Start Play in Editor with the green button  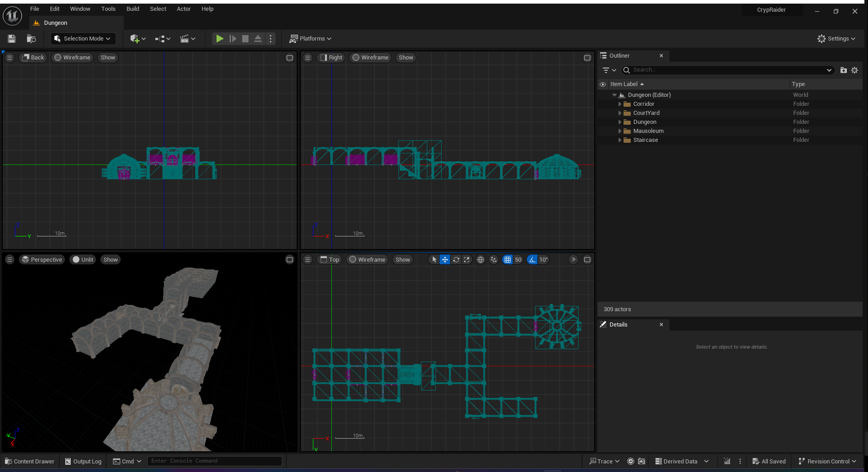pos(220,39)
